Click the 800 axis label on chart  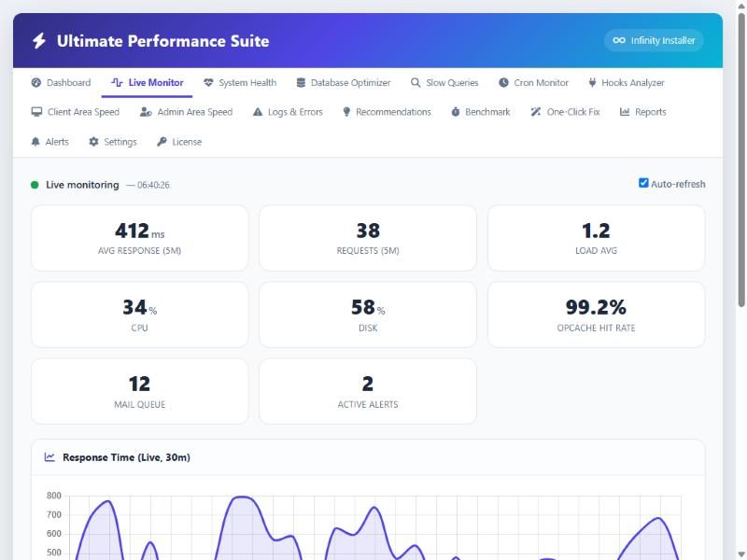point(54,496)
